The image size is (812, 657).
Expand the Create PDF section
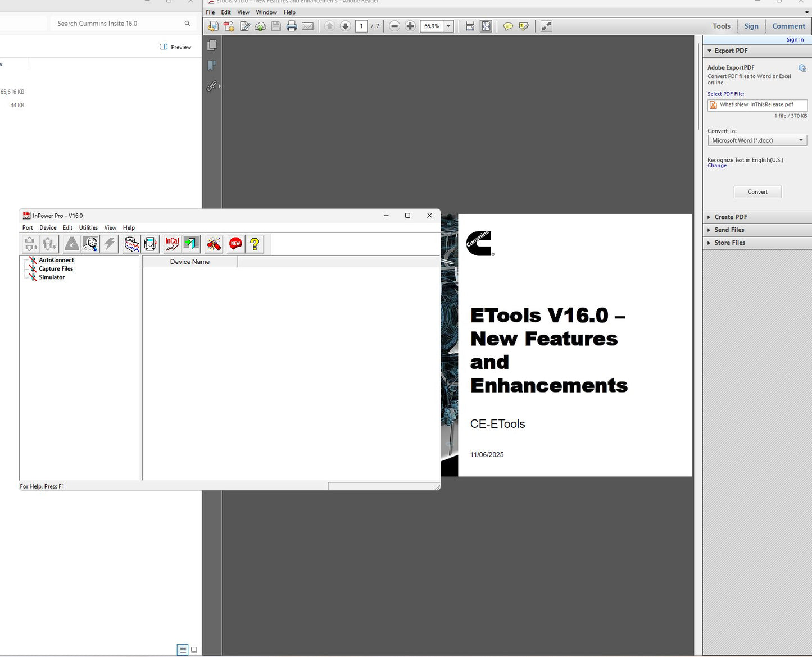(731, 217)
